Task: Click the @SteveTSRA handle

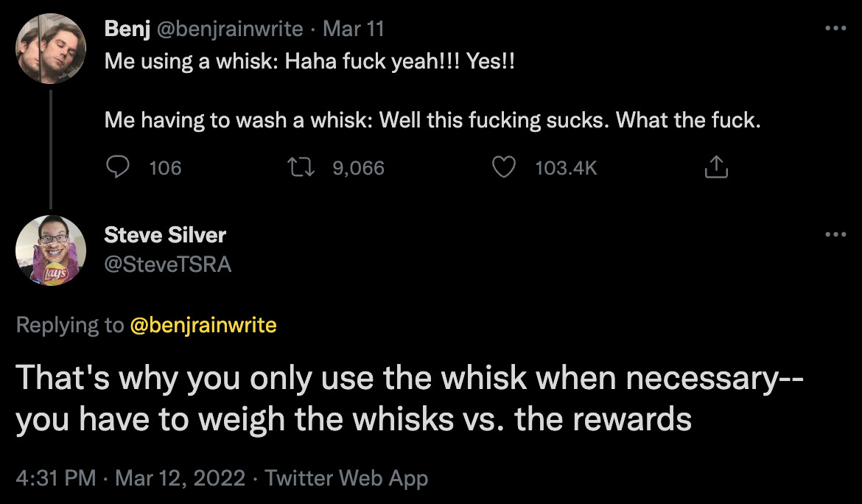Action: 167,263
